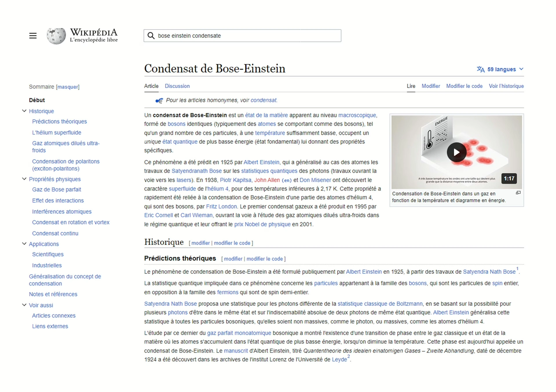Open the superfluide link in intro paragraph

click(182, 189)
